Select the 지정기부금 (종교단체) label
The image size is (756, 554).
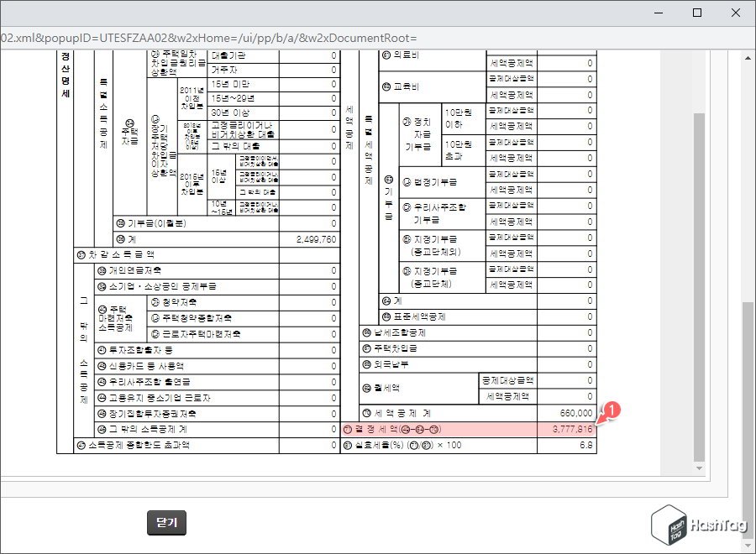coord(429,278)
